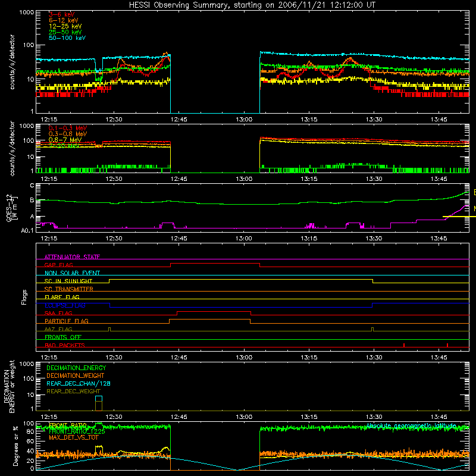Click the "C" tick on the GOES-12 axis

point(32,185)
